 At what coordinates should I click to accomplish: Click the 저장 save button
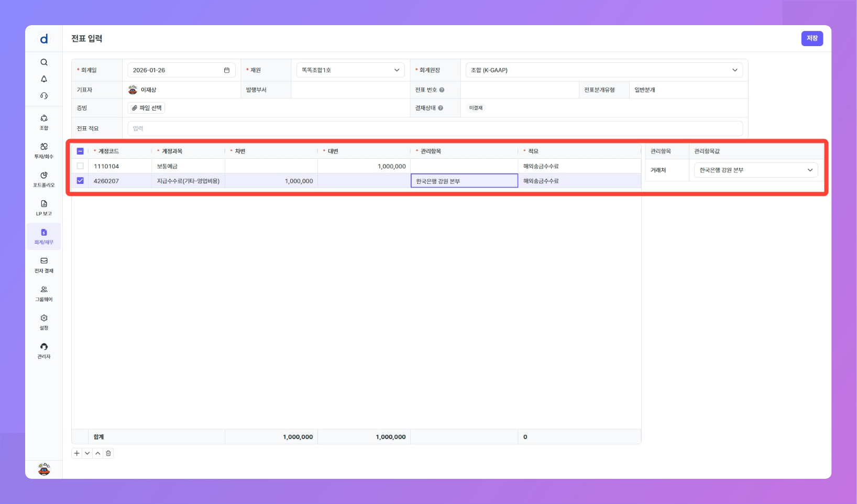pyautogui.click(x=812, y=38)
